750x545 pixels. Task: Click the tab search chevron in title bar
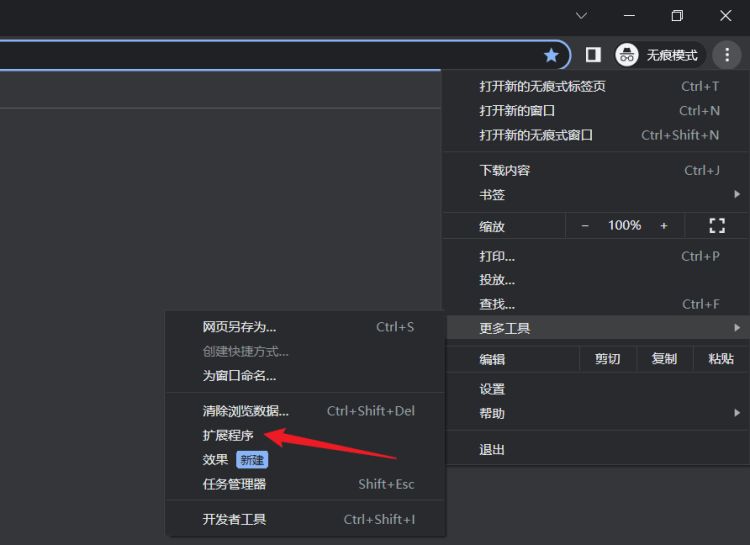point(581,16)
